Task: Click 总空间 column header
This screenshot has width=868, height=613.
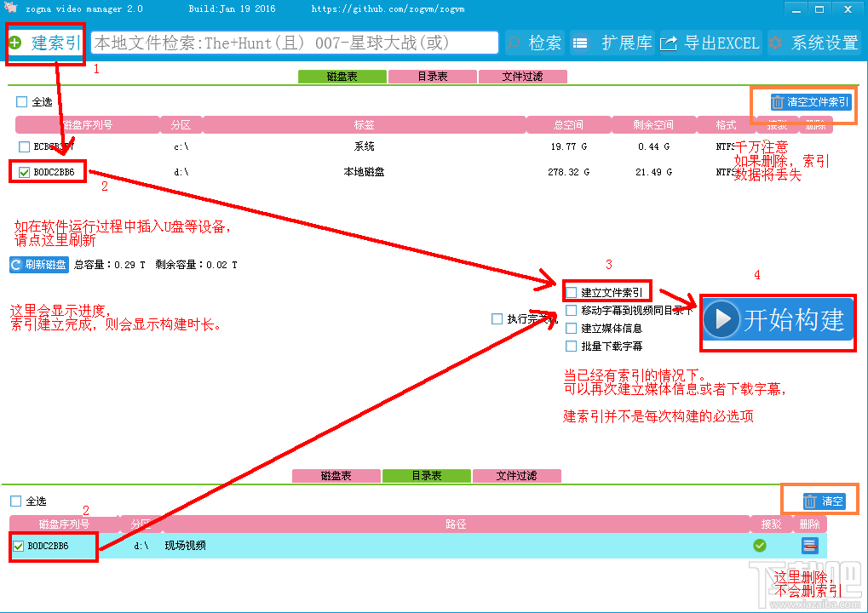Action: (568, 125)
